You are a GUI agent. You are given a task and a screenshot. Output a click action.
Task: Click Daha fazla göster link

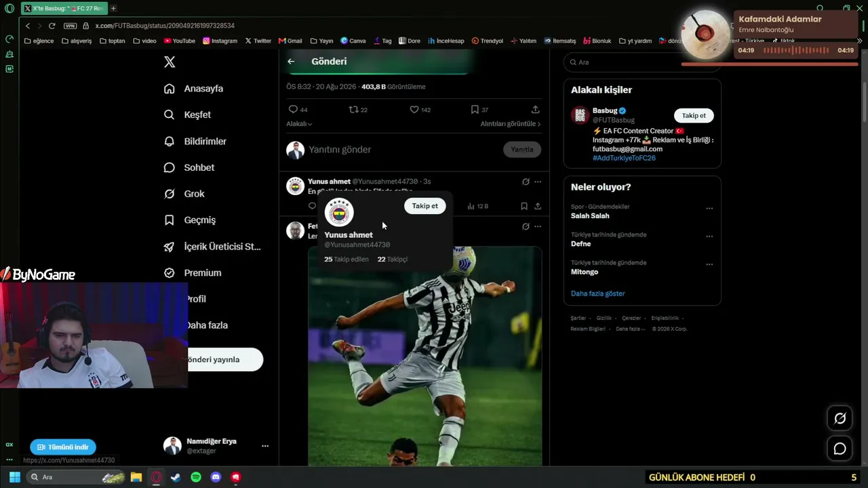coord(598,294)
